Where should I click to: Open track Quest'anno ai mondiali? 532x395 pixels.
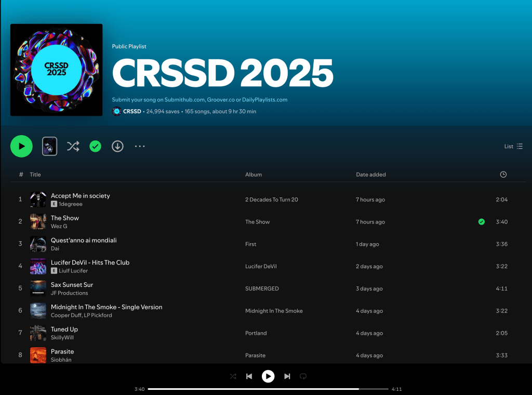pyautogui.click(x=84, y=240)
